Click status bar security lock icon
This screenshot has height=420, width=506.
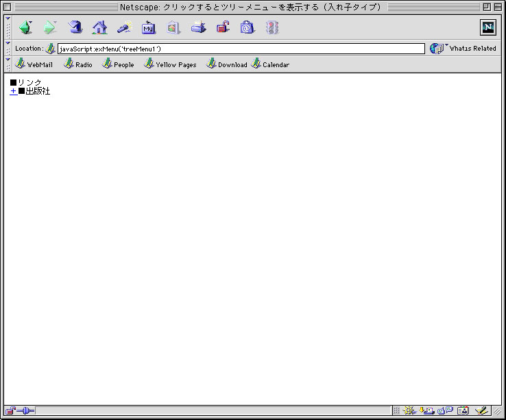(x=10, y=410)
